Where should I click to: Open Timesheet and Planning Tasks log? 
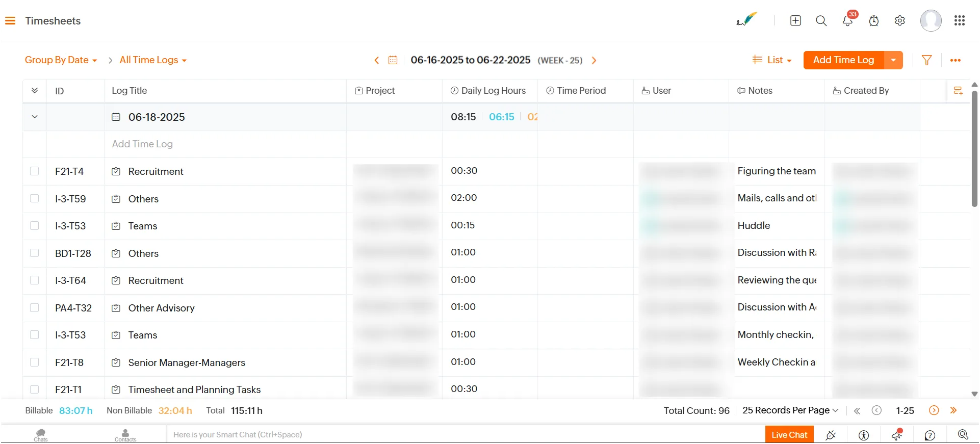pyautogui.click(x=194, y=389)
